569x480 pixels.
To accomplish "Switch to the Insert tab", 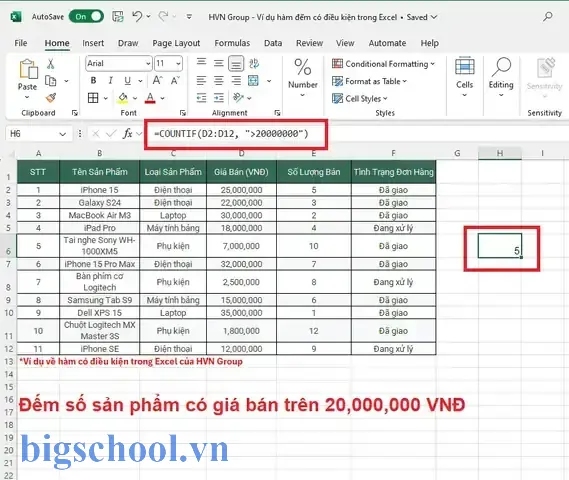I will [93, 43].
